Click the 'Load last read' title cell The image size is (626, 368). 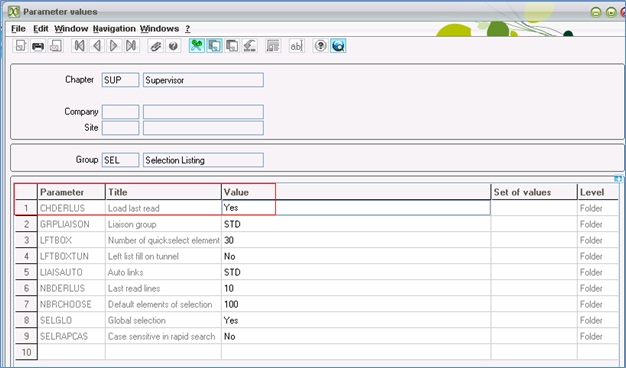click(x=164, y=208)
